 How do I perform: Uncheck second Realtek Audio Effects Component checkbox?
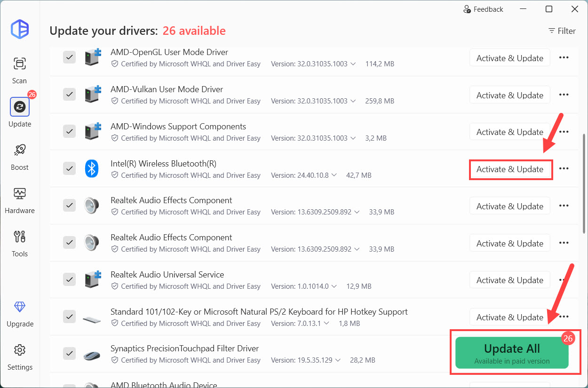click(69, 243)
